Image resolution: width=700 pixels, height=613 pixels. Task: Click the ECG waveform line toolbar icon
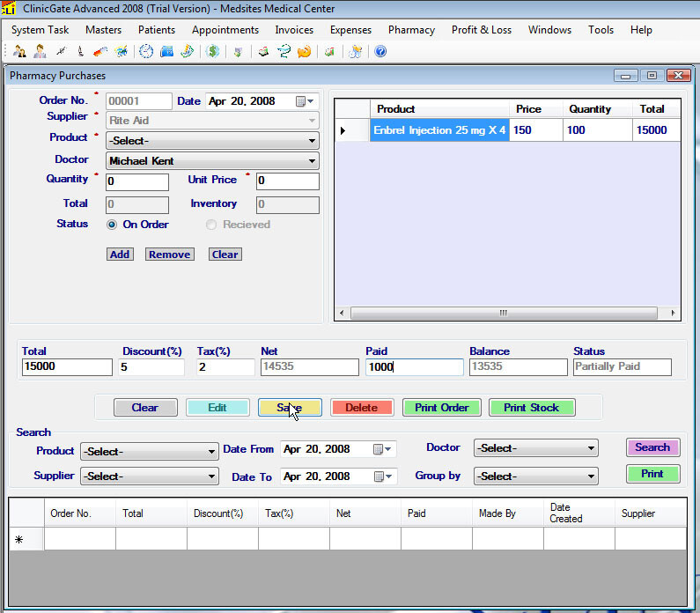61,51
